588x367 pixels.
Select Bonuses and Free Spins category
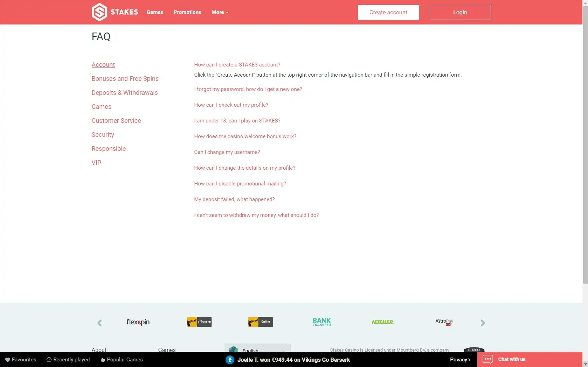(125, 79)
